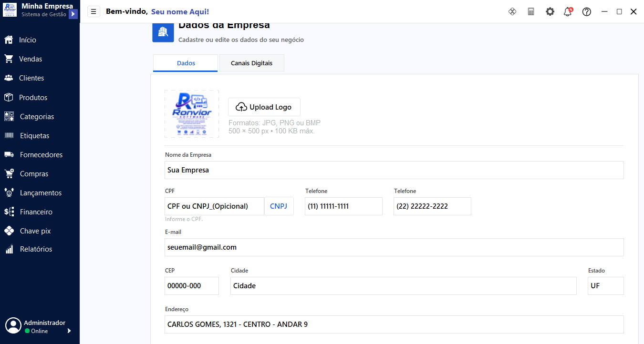Click the Upload Logo button
This screenshot has height=344, width=644.
[264, 107]
